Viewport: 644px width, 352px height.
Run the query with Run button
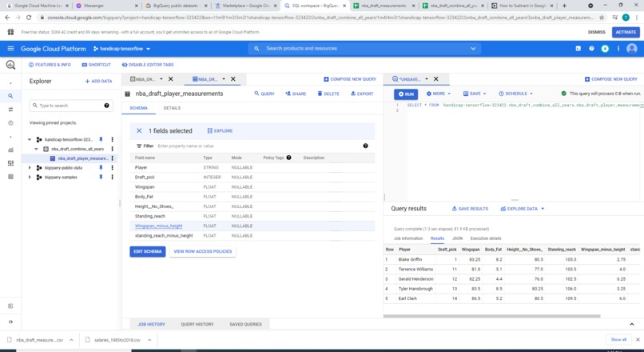pyautogui.click(x=406, y=94)
